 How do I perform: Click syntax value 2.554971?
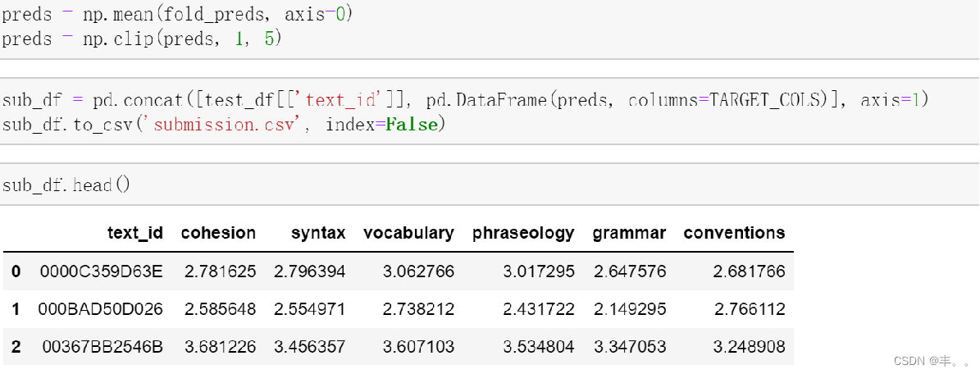point(310,309)
